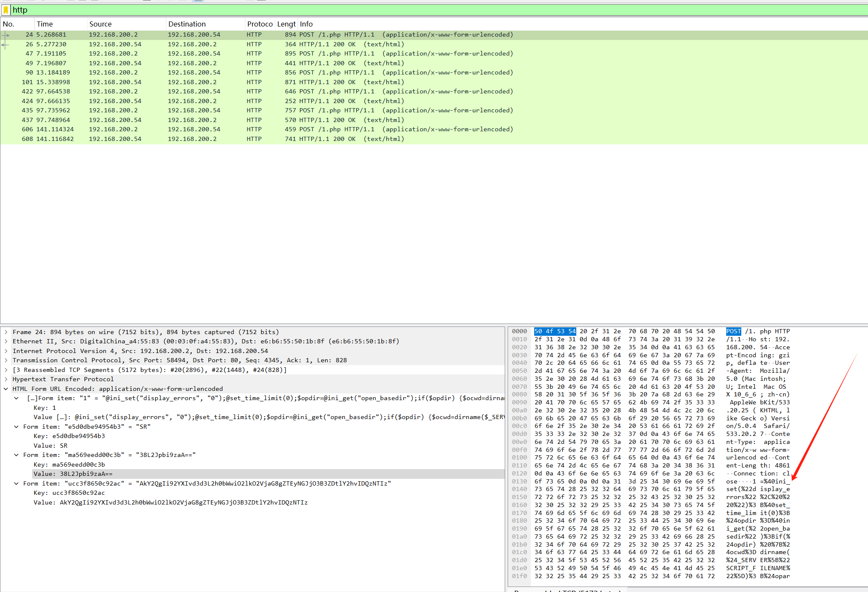Viewport: 868px width, 592px height.
Task: Expand the Ethernet II section
Action: point(6,341)
